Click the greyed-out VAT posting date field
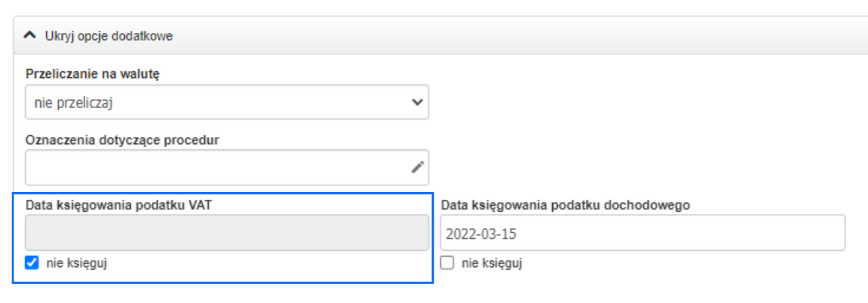Image resolution: width=868 pixels, height=303 pixels. click(226, 233)
